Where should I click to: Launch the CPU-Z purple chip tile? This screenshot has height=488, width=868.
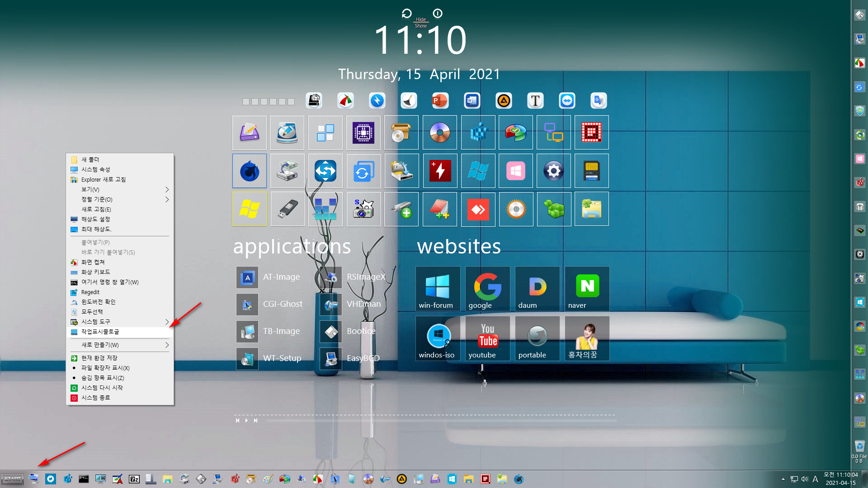click(363, 132)
